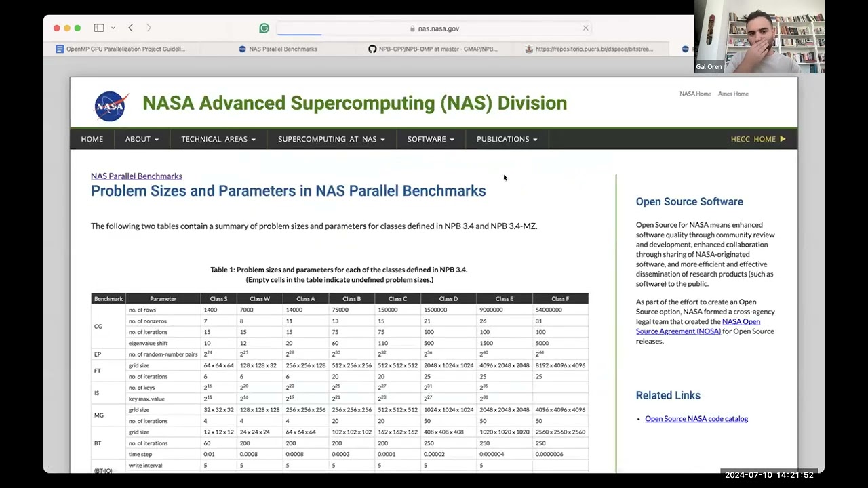
Task: Click the Class W column header
Action: [260, 298]
